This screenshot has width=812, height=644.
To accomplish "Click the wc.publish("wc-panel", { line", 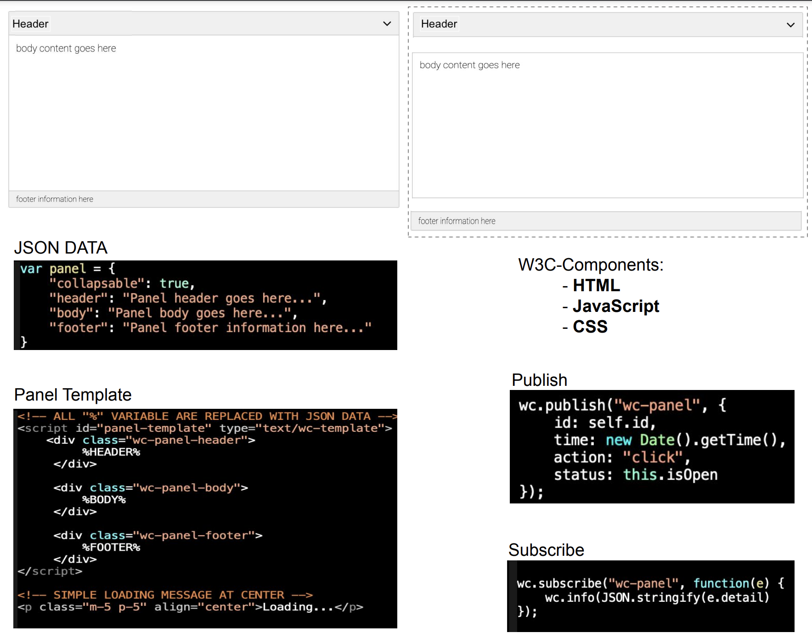I will (x=623, y=405).
